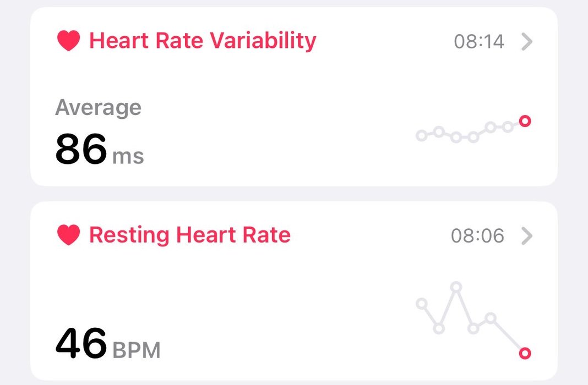Click the second gray point on HRV sparkline

(439, 131)
